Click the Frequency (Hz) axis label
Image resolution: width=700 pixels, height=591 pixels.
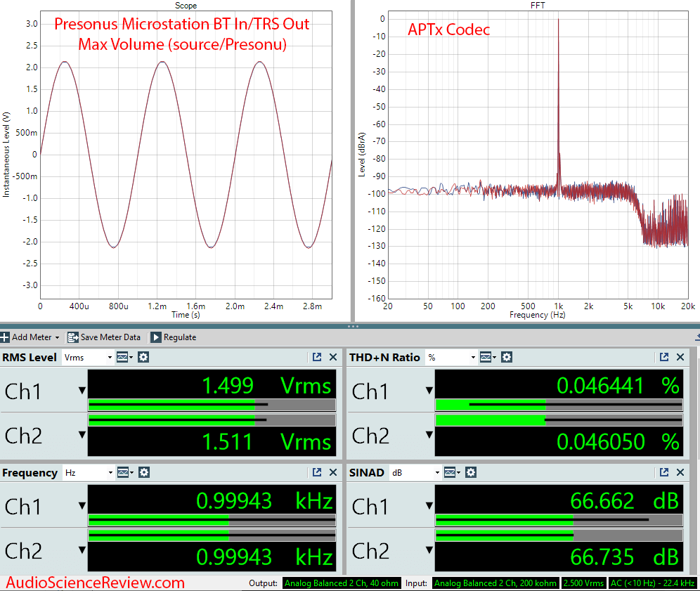tap(538, 315)
